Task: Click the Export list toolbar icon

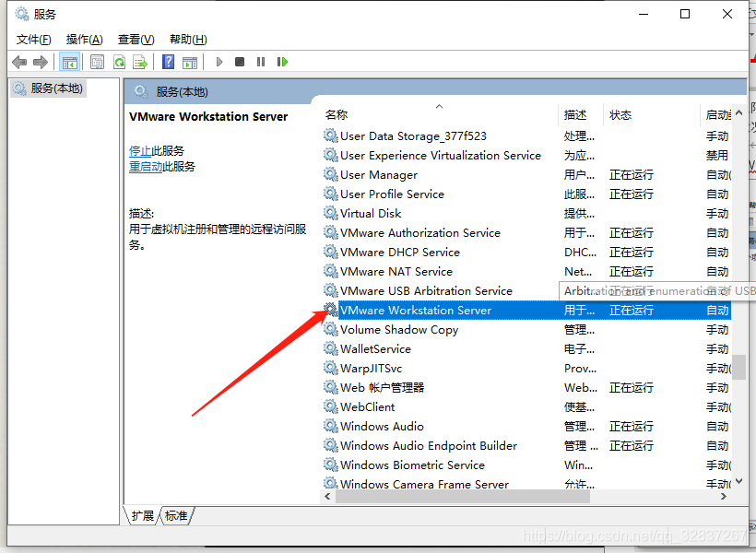Action: pyautogui.click(x=140, y=62)
